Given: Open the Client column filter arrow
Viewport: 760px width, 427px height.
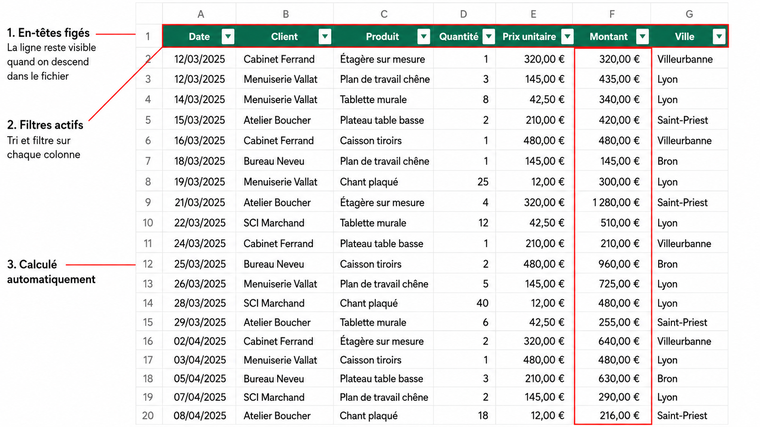Looking at the screenshot, I should [x=325, y=37].
